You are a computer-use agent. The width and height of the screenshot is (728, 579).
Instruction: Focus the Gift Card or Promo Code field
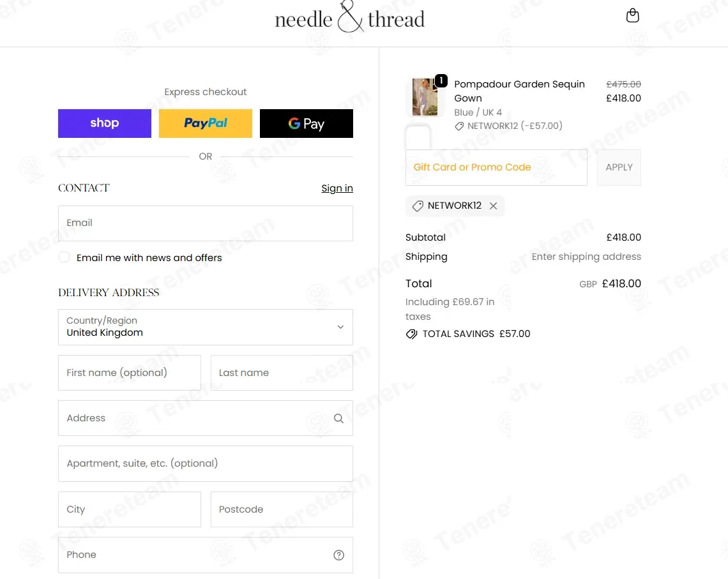[496, 167]
